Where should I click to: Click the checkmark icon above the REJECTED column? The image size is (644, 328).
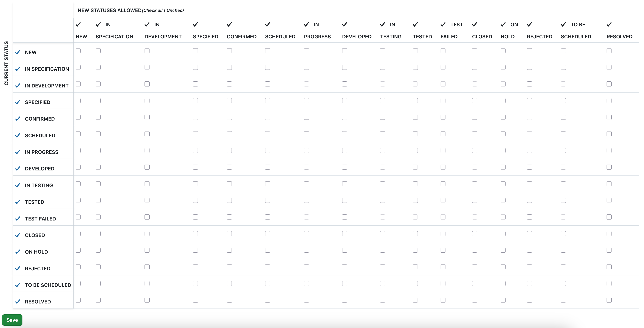click(529, 25)
